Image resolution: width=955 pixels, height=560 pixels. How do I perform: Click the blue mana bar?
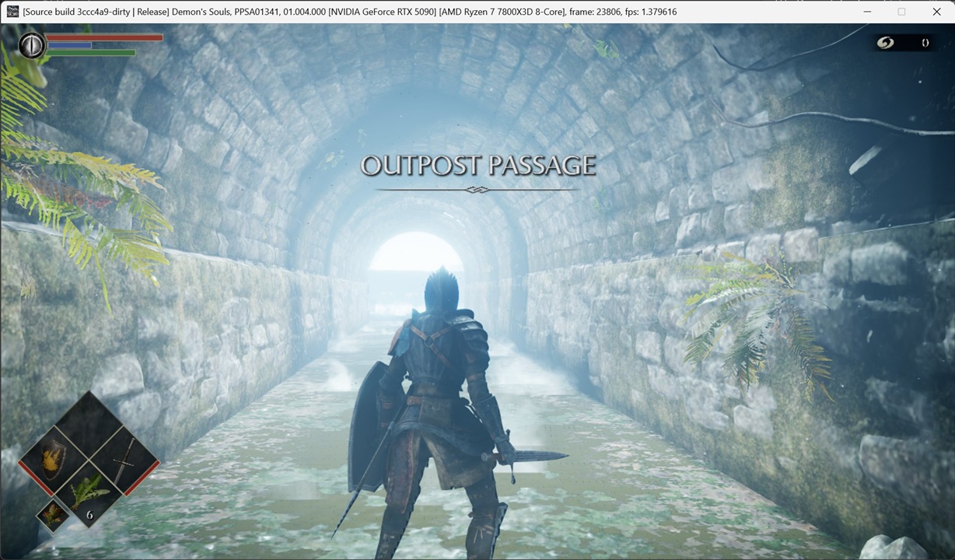tap(70, 45)
